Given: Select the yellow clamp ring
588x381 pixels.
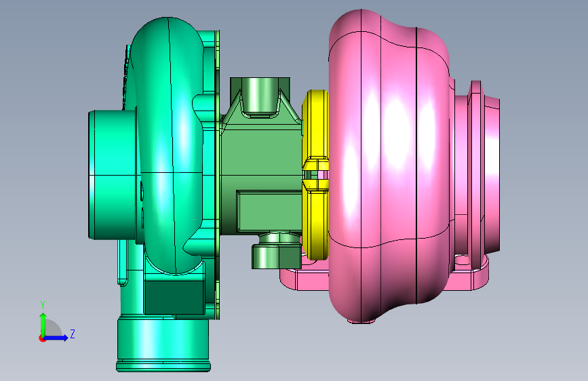Looking at the screenshot, I should (x=316, y=174).
